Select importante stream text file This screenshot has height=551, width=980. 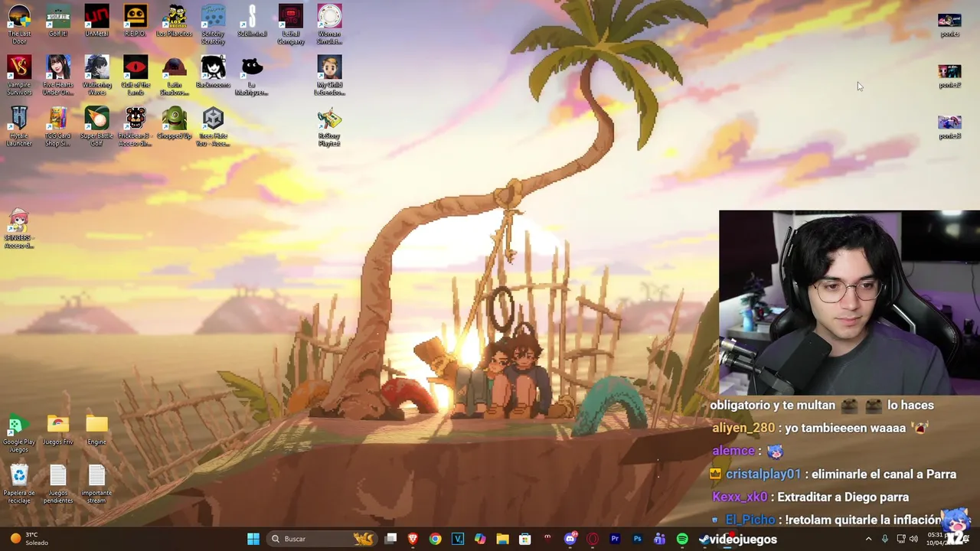pyautogui.click(x=96, y=484)
